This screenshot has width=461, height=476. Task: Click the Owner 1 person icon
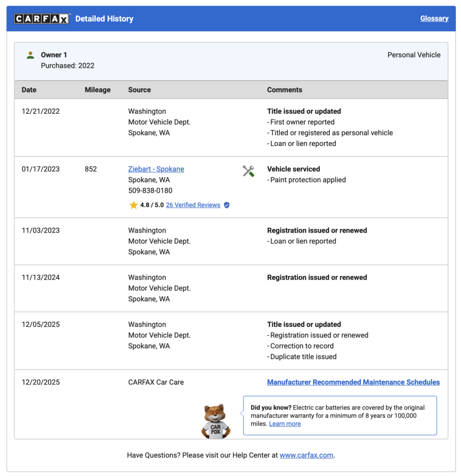click(30, 55)
